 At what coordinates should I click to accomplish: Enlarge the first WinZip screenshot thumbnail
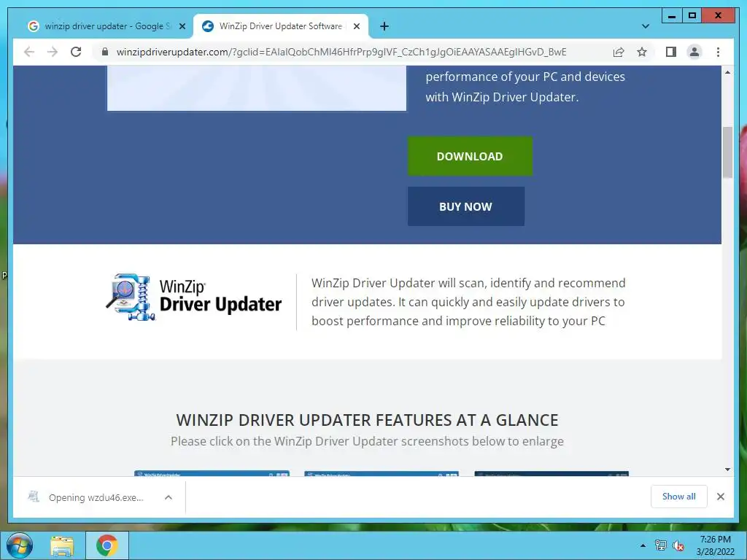click(x=212, y=473)
